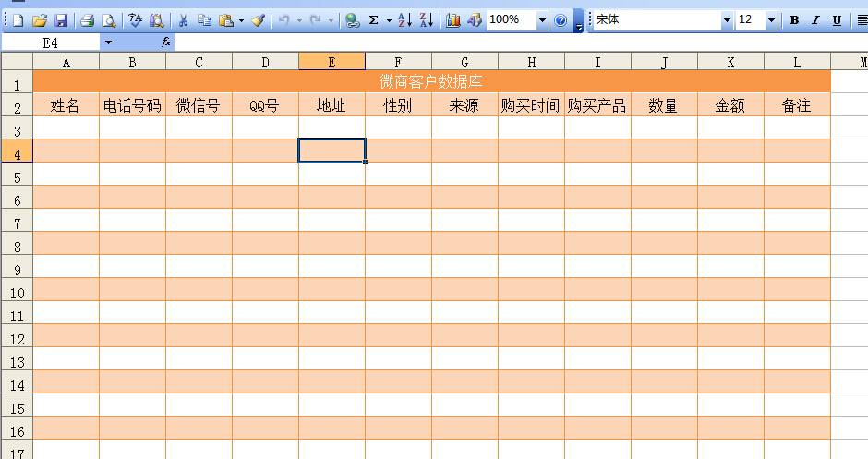Click the AutoSum sigma icon
Screen dimensions: 868x459
(373, 20)
